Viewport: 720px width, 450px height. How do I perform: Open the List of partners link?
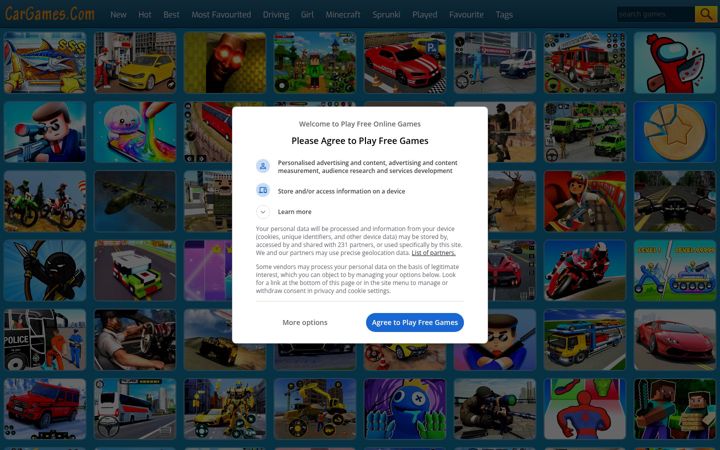433,253
